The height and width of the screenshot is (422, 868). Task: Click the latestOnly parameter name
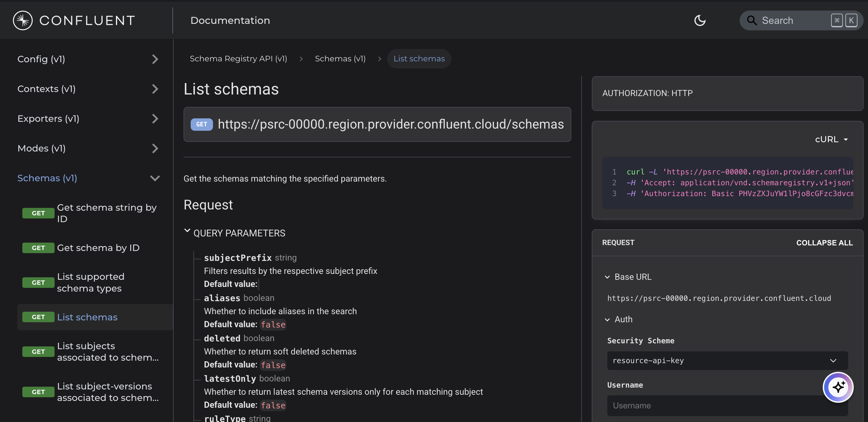coord(230,379)
